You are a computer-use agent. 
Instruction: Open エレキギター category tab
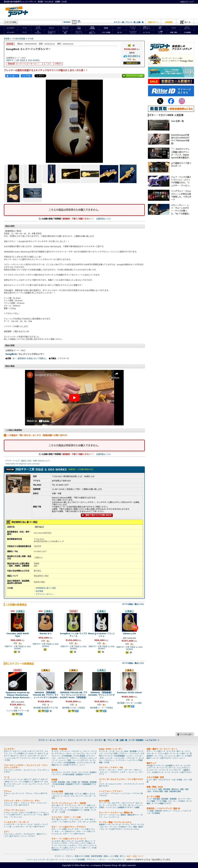[10, 28]
